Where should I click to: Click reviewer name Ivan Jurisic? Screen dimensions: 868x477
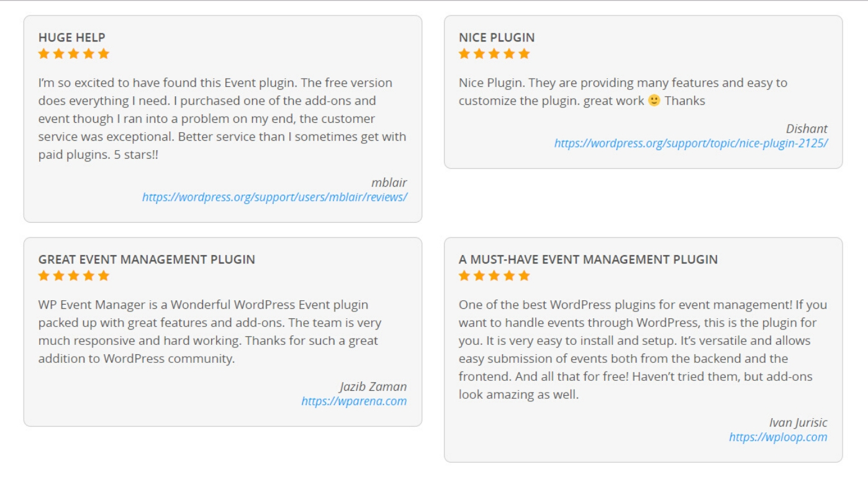click(798, 422)
